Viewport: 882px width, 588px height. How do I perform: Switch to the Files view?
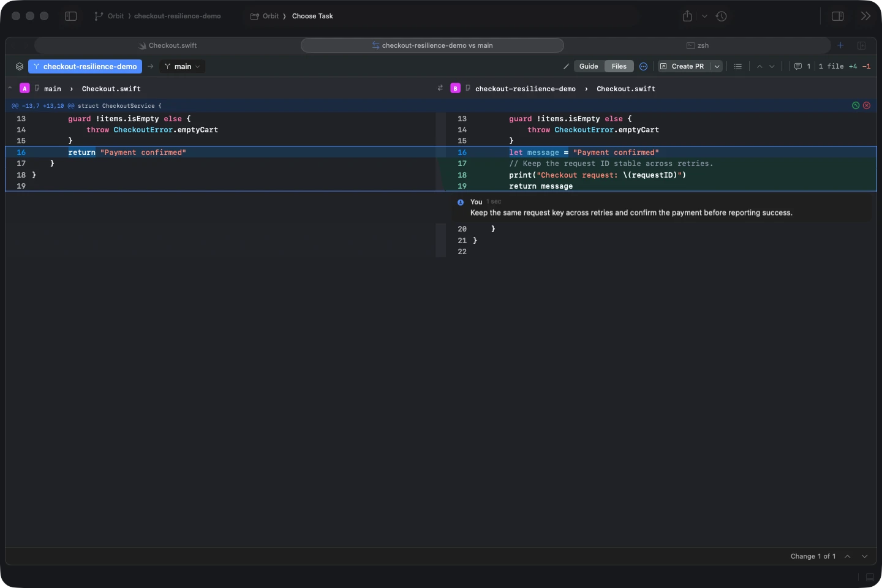tap(619, 66)
